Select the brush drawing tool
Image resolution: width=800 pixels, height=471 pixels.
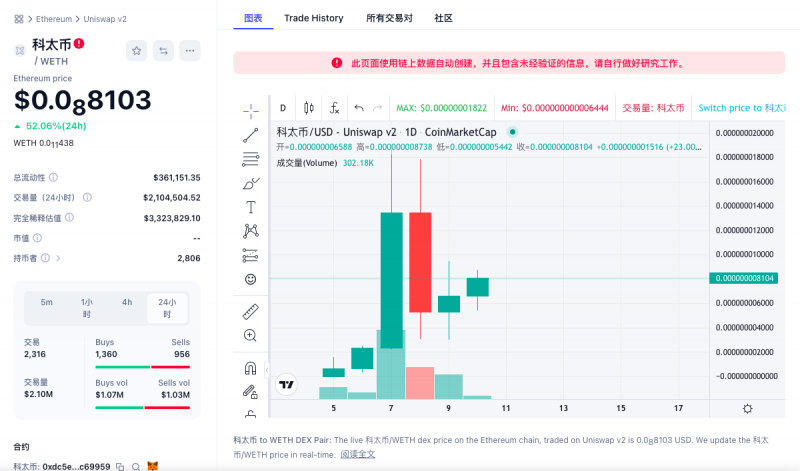coord(251,183)
